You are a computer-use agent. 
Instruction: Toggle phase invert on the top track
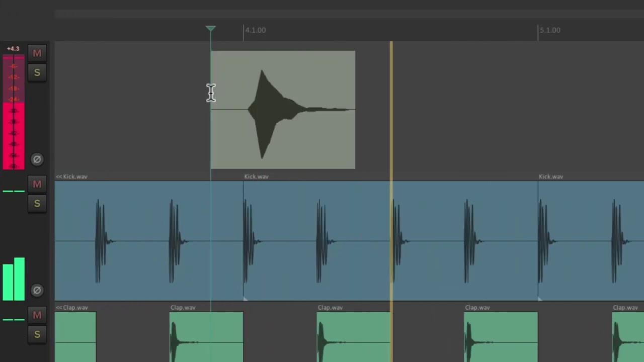point(37,159)
